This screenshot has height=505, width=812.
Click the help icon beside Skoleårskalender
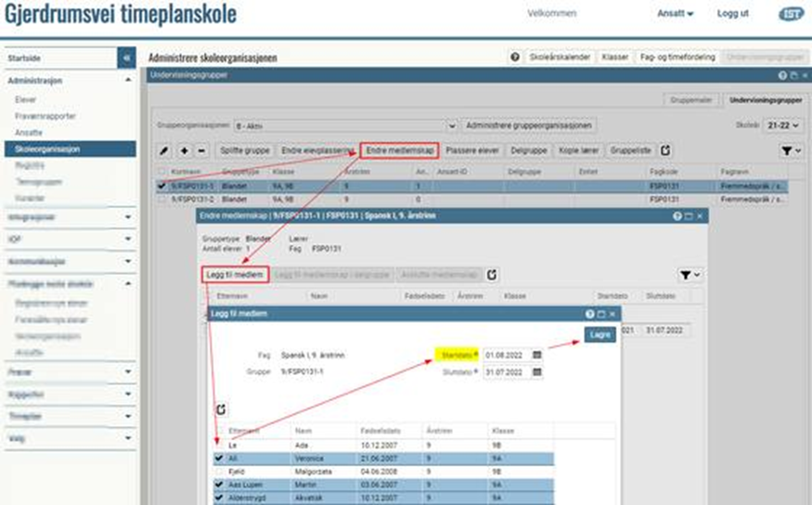514,57
